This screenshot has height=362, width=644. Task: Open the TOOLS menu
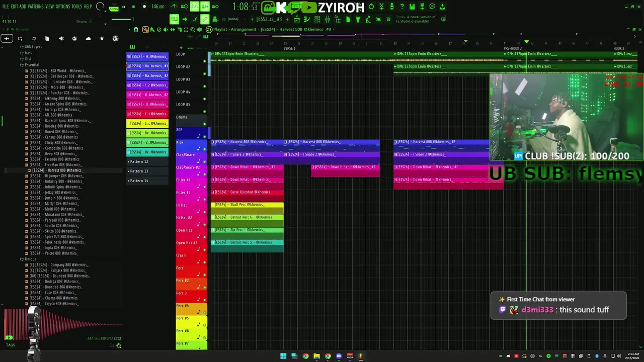[x=76, y=7]
